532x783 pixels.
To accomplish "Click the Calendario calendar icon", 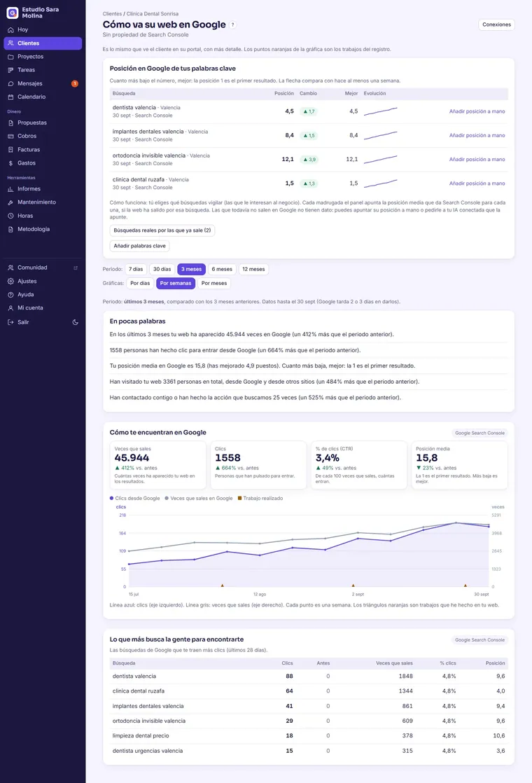I will coord(10,97).
